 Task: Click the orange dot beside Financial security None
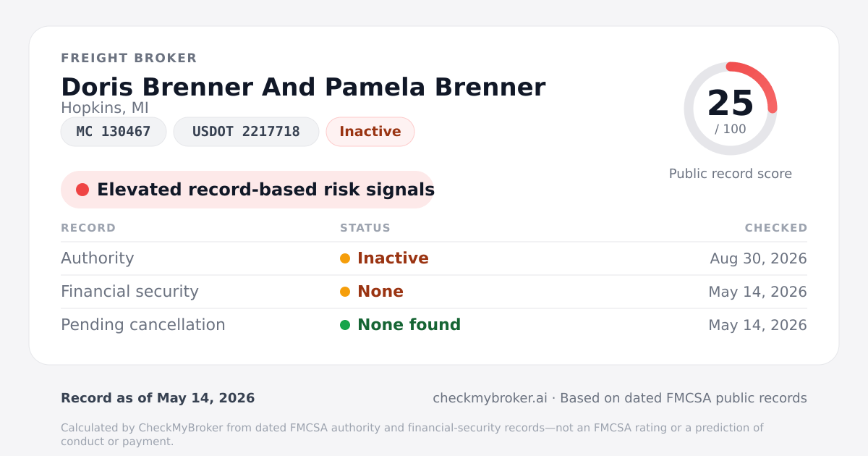click(345, 292)
